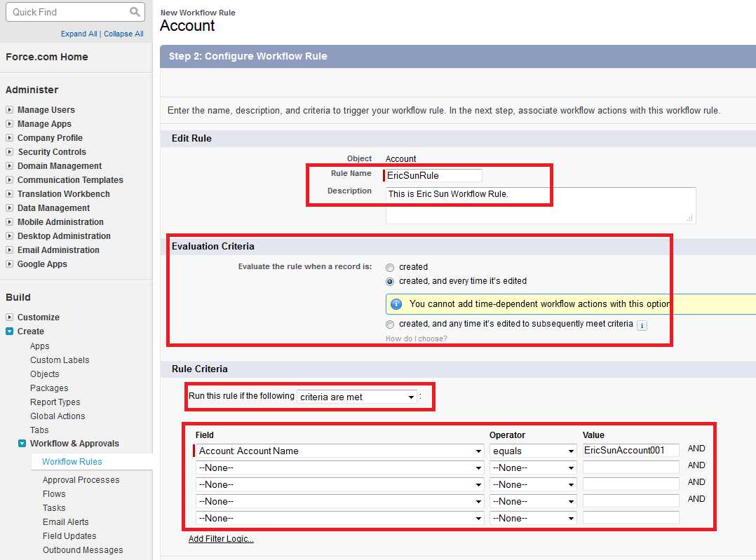Expand the Desktop Administration arrow

(9, 235)
